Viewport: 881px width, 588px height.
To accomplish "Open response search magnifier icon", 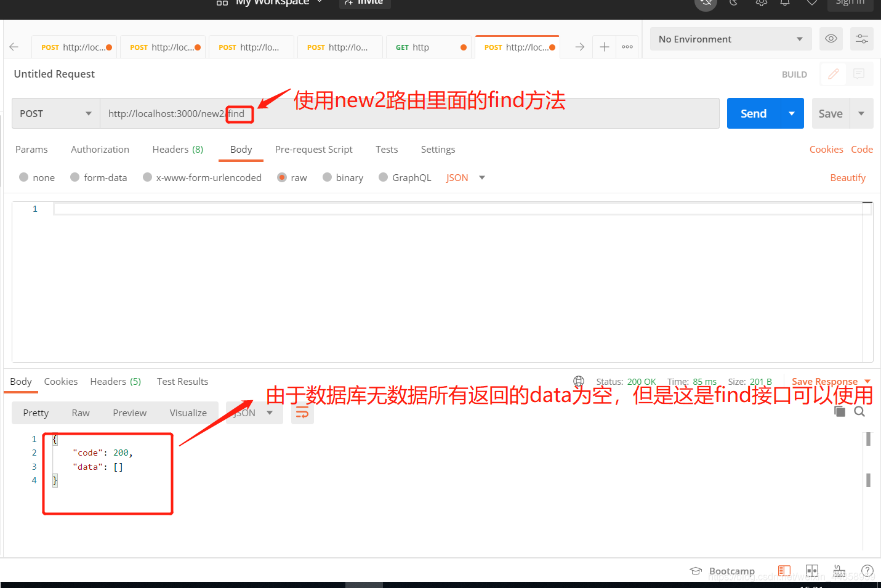I will tap(859, 411).
